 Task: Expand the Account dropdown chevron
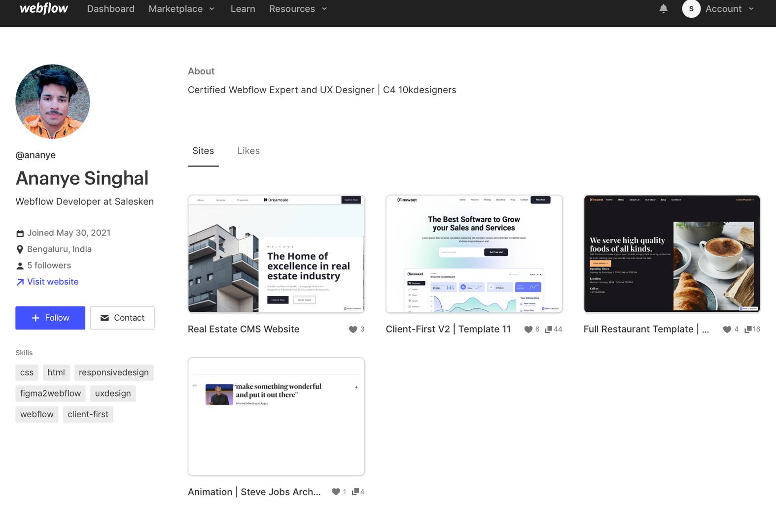[x=751, y=9]
